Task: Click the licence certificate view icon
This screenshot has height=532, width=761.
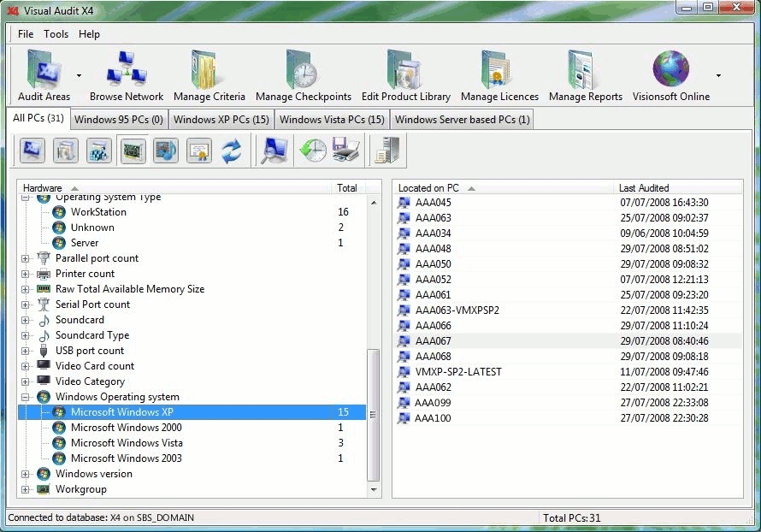Action: coord(199,151)
